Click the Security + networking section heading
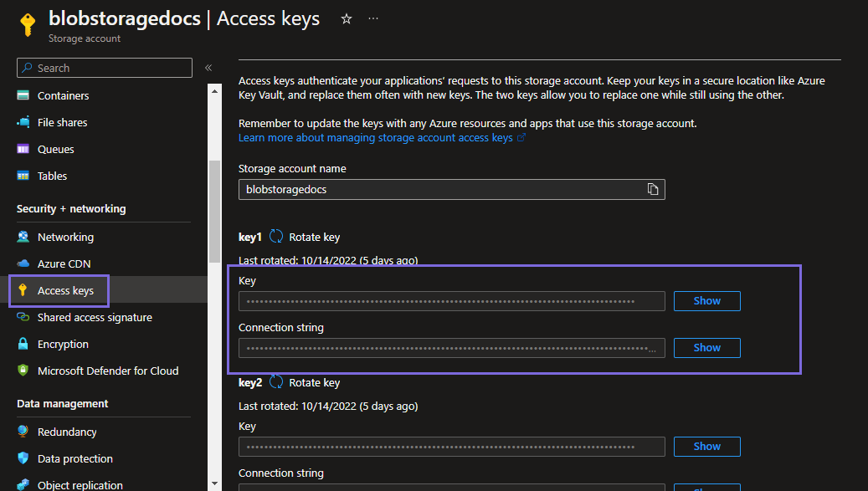 (x=71, y=209)
